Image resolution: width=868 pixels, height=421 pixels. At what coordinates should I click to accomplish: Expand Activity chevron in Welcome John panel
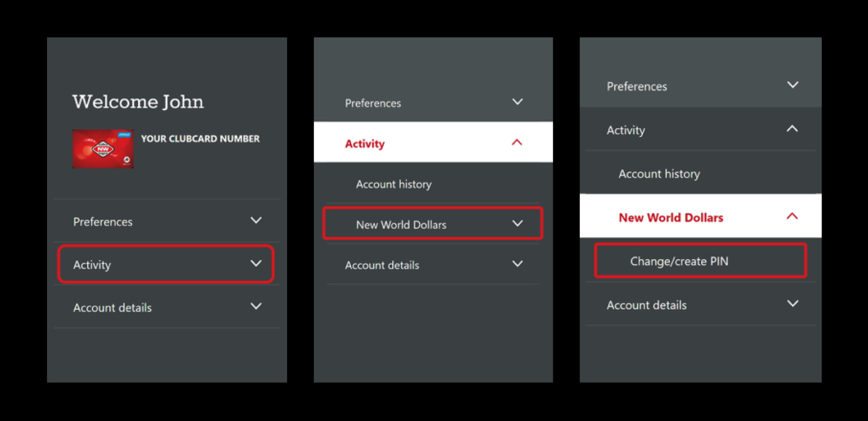tap(256, 263)
